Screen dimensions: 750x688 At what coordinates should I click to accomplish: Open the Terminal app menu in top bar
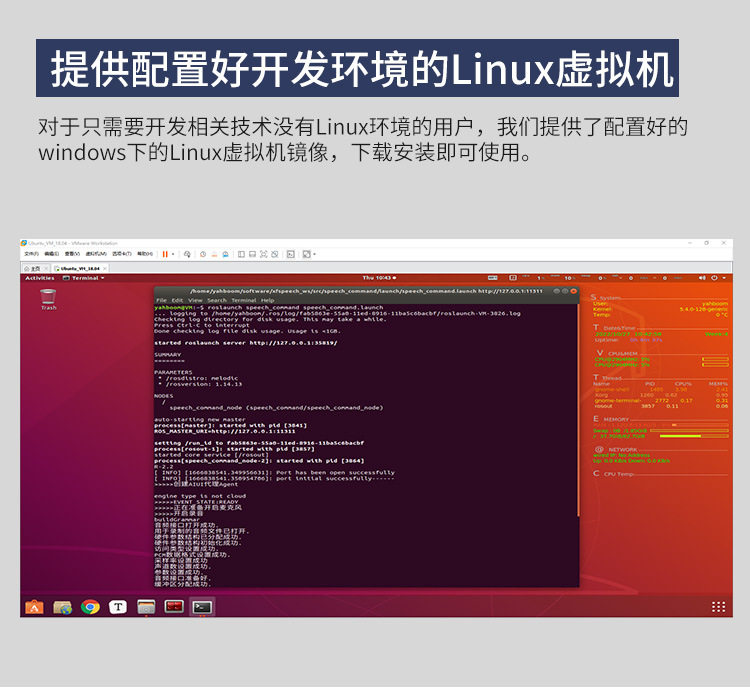(84, 278)
